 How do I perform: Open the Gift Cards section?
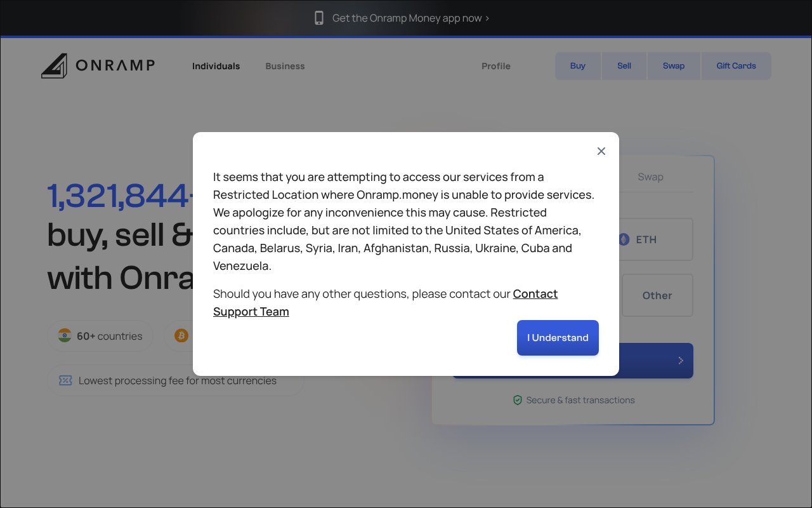tap(736, 65)
